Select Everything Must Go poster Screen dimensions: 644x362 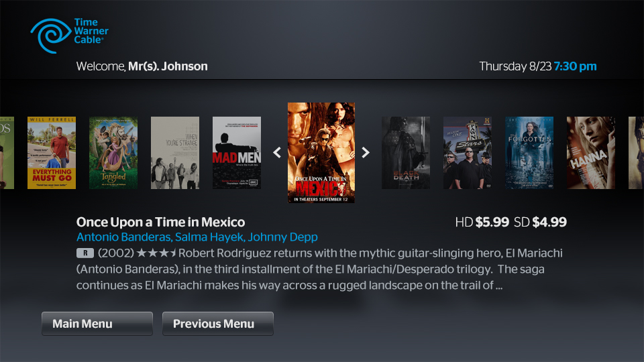pyautogui.click(x=52, y=153)
